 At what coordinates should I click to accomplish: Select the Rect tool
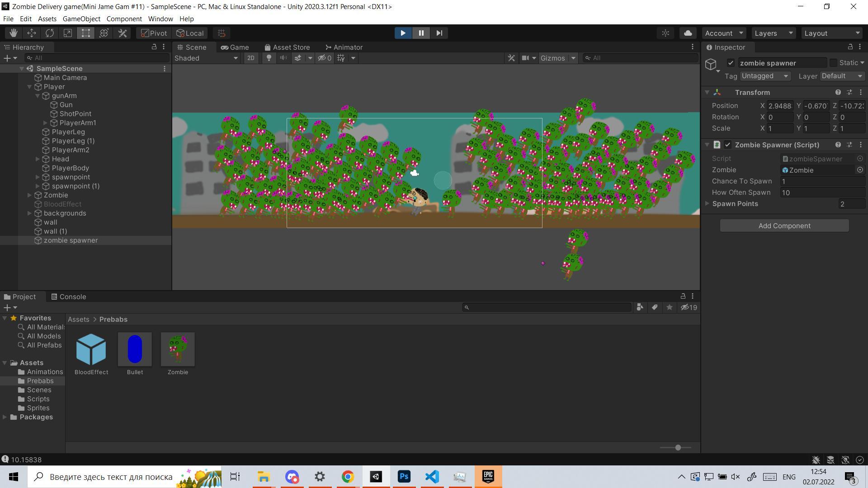point(86,33)
